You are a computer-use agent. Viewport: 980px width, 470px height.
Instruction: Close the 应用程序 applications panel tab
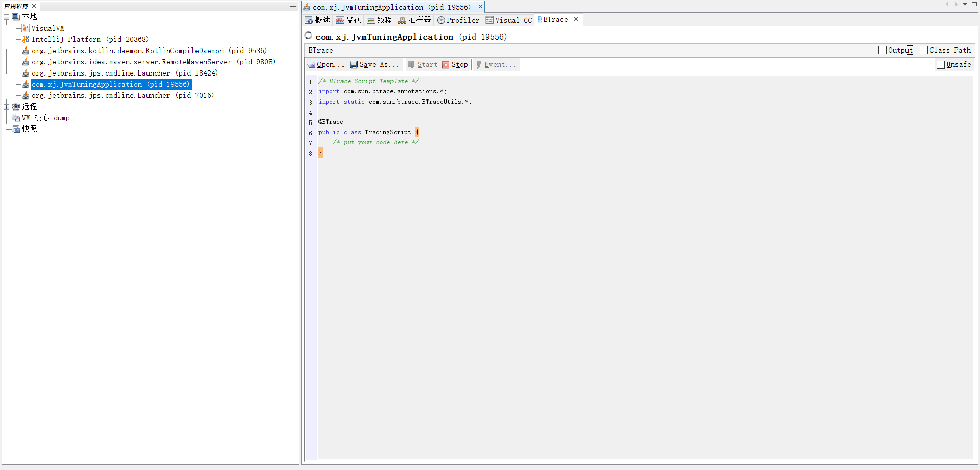34,6
